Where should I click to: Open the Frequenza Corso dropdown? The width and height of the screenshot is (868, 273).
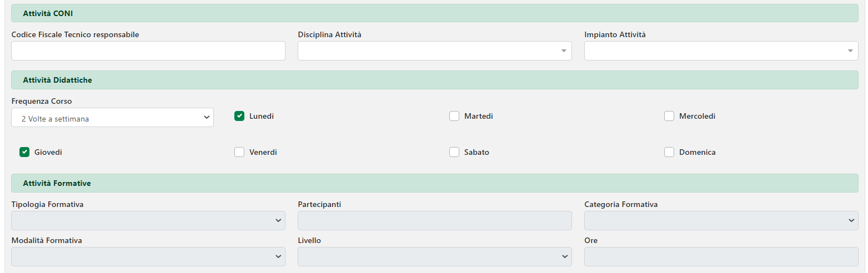pos(112,118)
